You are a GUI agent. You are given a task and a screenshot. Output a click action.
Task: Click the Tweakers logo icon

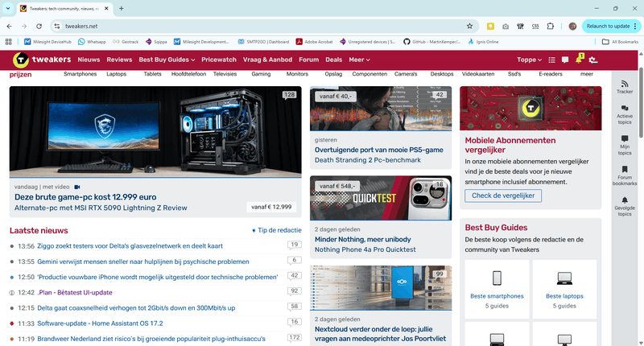21,60
